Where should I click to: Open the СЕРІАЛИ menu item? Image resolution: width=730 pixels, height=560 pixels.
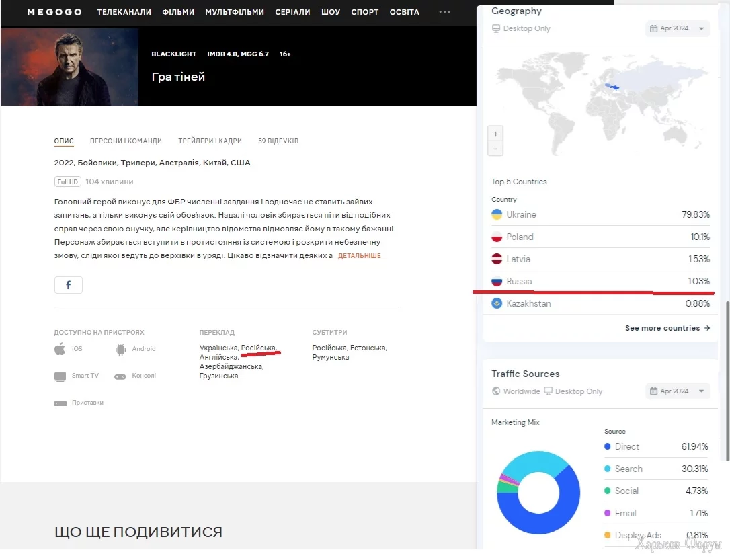(292, 12)
